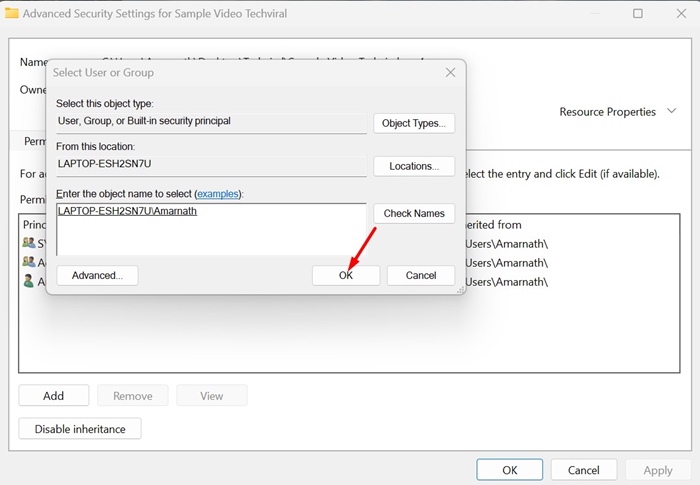
Task: Open the Advanced search options
Action: [97, 275]
